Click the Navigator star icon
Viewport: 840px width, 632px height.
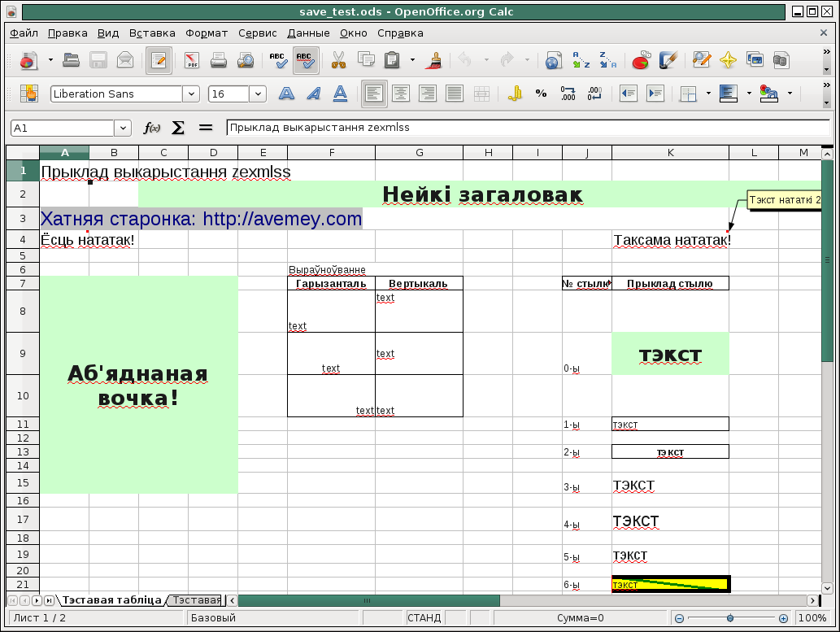[728, 60]
